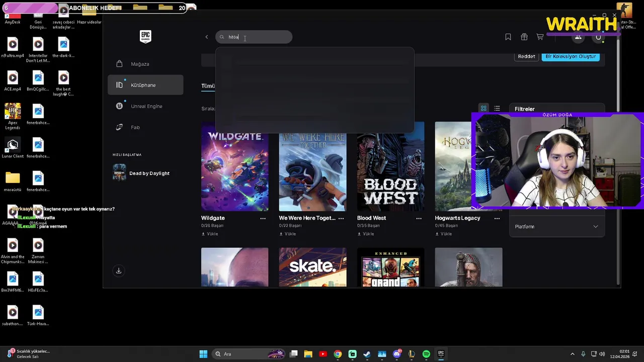Click the Wildgate title text

[x=213, y=218]
